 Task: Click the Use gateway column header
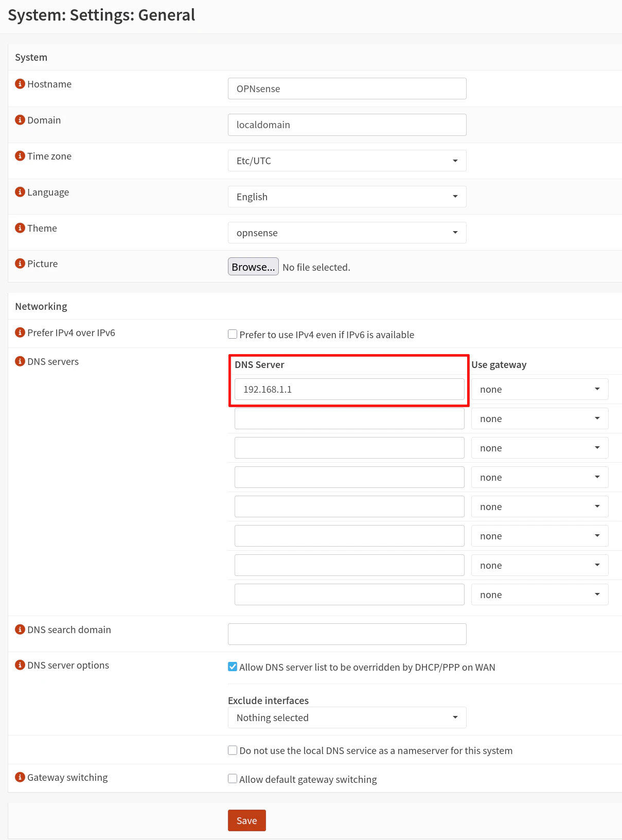[x=499, y=364]
